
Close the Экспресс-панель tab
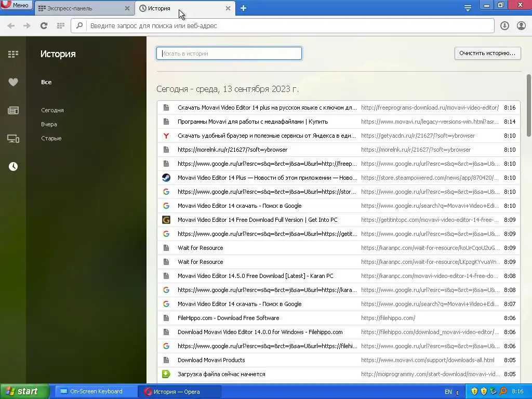(127, 8)
